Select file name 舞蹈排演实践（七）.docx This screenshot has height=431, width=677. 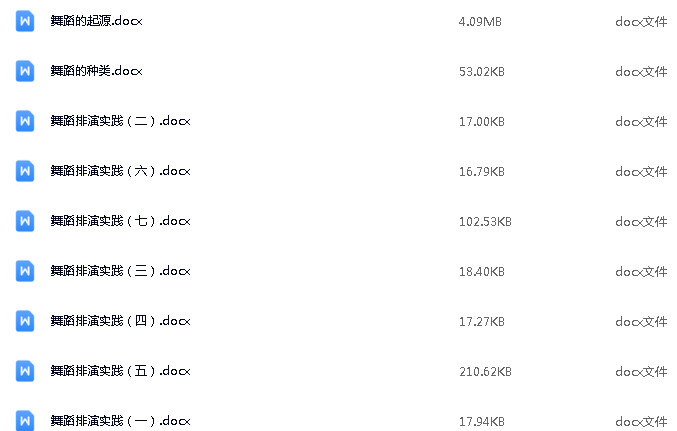pos(120,221)
